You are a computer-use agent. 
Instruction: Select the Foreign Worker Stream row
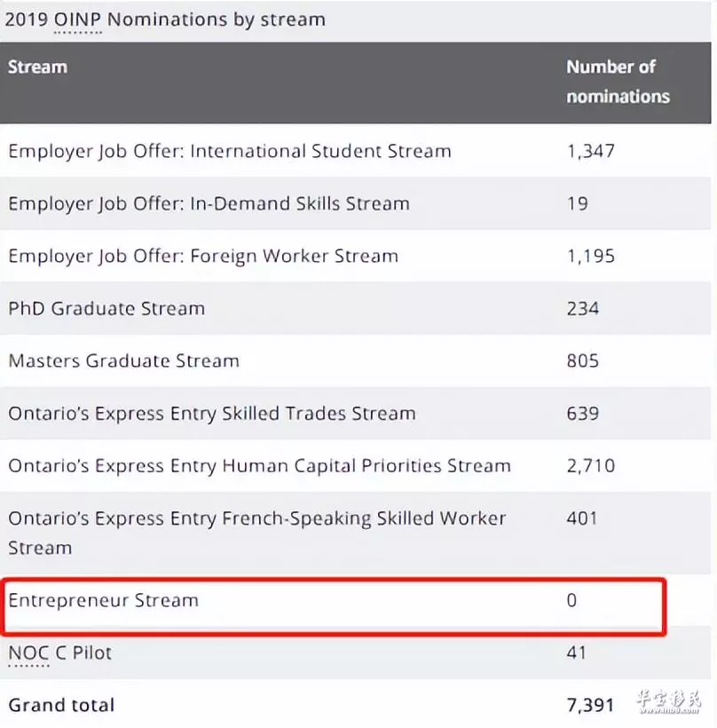356,256
